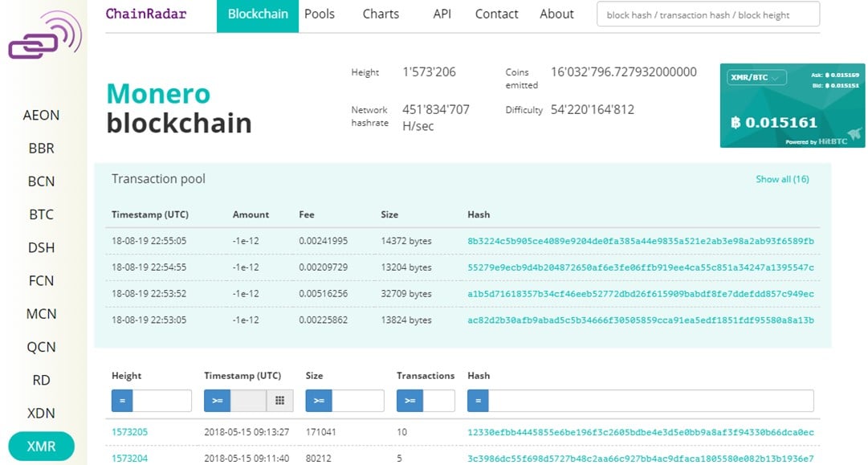
Task: Change the >= operator on Size filter
Action: click(319, 401)
